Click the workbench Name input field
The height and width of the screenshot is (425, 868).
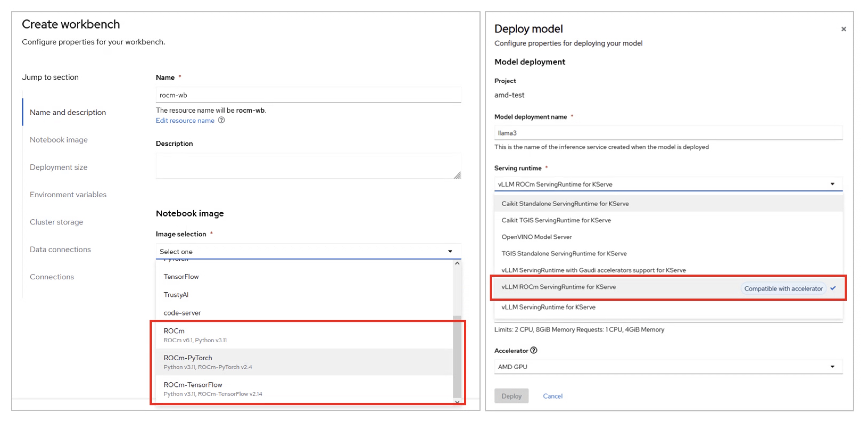point(308,95)
